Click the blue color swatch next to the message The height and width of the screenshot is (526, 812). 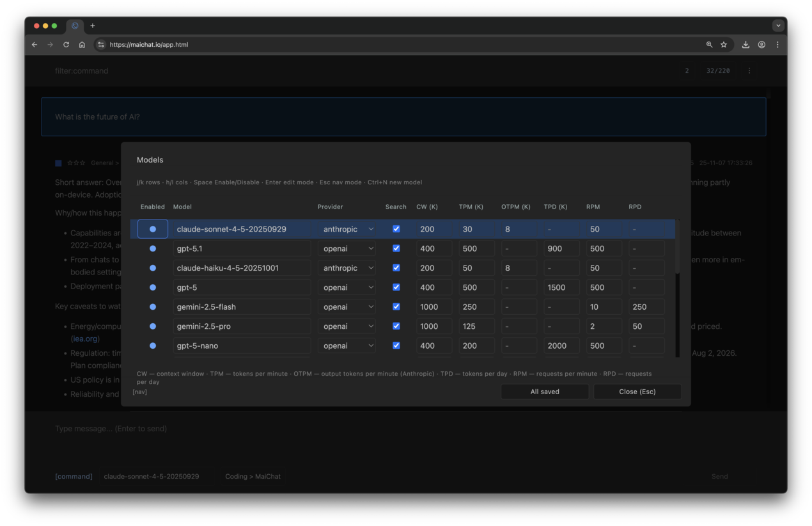point(58,163)
